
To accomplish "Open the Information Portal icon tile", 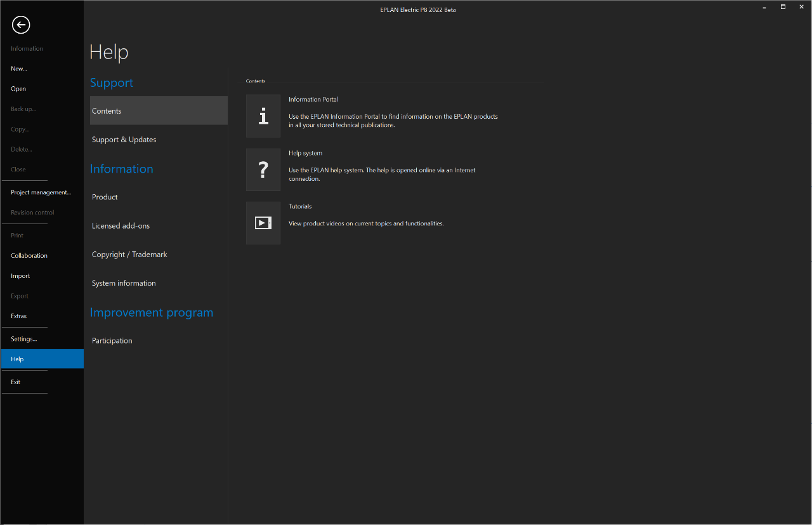I will [x=263, y=116].
